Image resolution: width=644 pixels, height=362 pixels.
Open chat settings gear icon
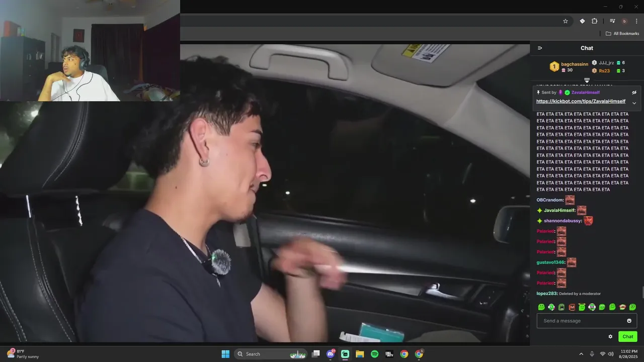click(x=610, y=337)
